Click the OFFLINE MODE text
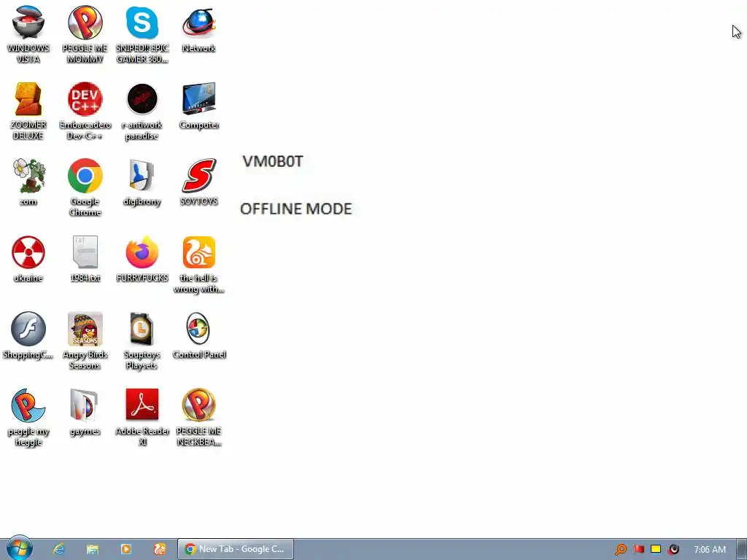This screenshot has height=560, width=747. 296,209
